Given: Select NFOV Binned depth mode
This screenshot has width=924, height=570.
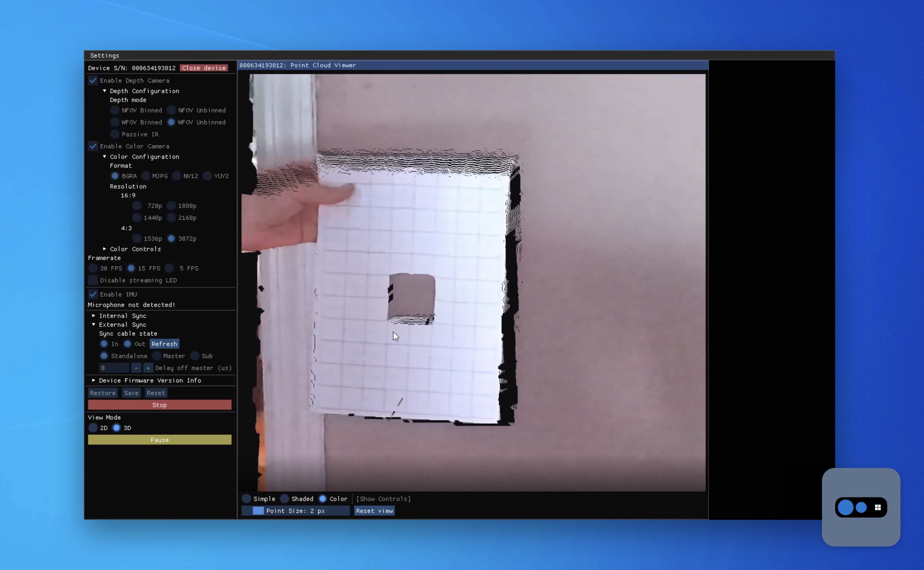Looking at the screenshot, I should point(115,110).
